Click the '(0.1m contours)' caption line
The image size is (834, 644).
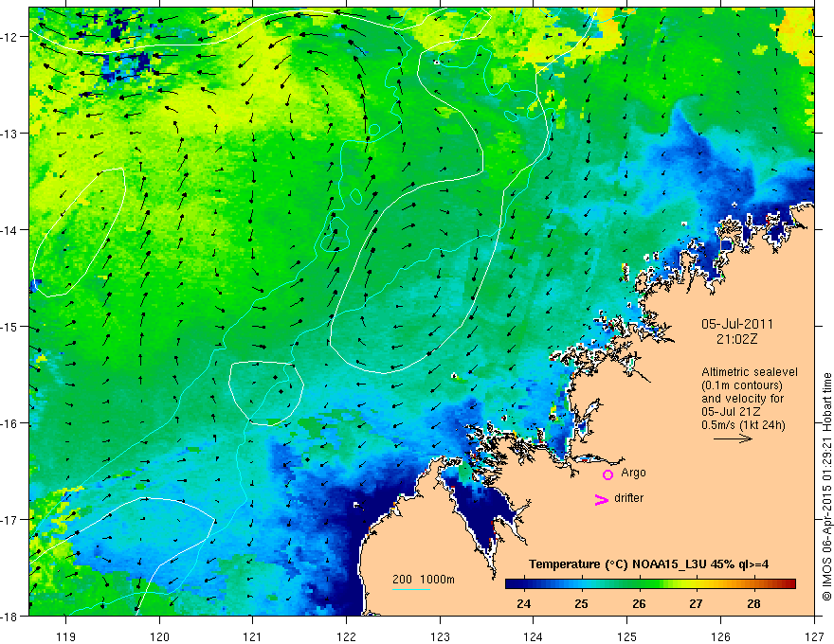click(x=742, y=385)
